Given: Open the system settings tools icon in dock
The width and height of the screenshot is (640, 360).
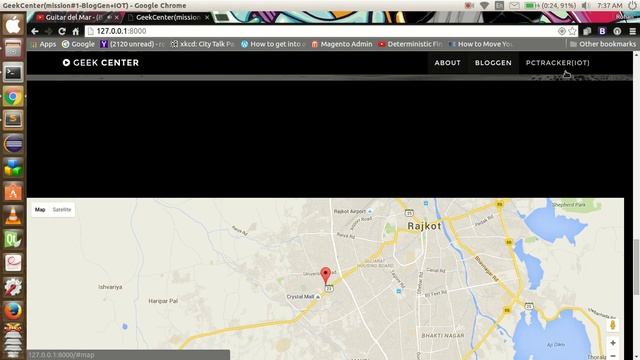Looking at the screenshot, I should pyautogui.click(x=13, y=287).
